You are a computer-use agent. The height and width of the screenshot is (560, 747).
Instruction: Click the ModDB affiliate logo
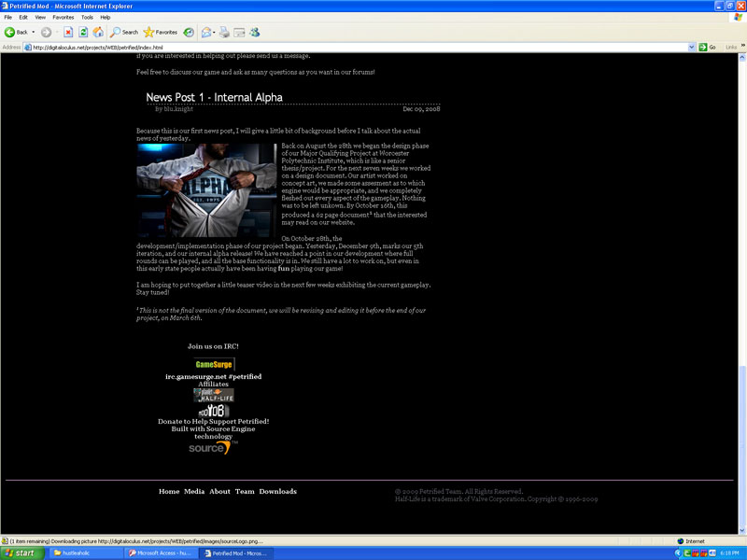[x=214, y=411]
